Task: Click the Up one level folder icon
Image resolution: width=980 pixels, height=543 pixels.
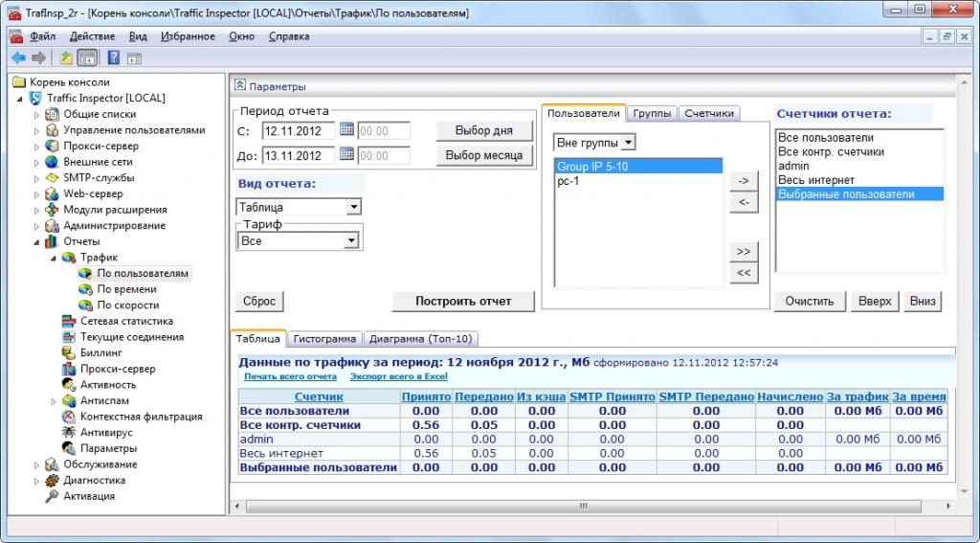Action: click(66, 58)
